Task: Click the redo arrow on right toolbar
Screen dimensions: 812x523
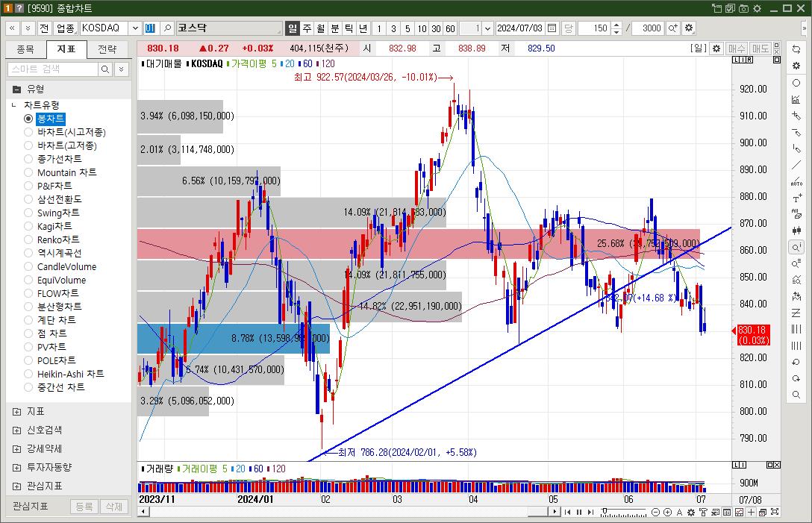Action: click(x=796, y=378)
